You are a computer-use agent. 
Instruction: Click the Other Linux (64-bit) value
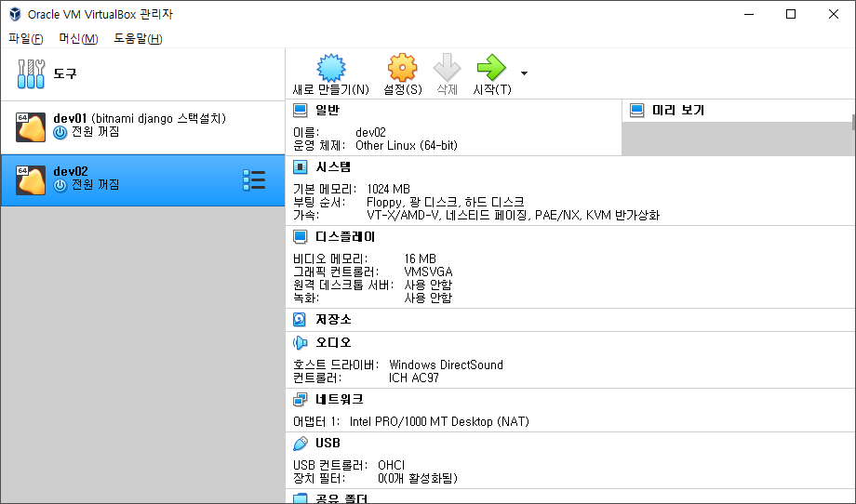tap(407, 146)
